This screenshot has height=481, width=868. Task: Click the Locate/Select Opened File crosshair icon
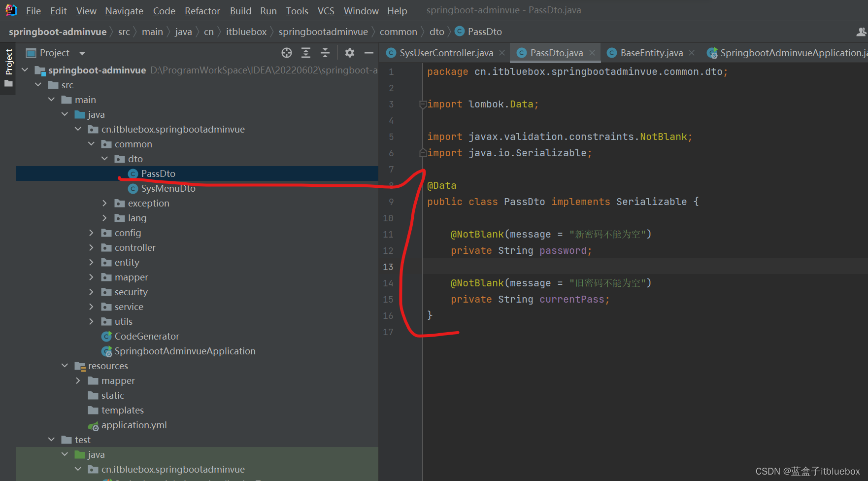287,53
